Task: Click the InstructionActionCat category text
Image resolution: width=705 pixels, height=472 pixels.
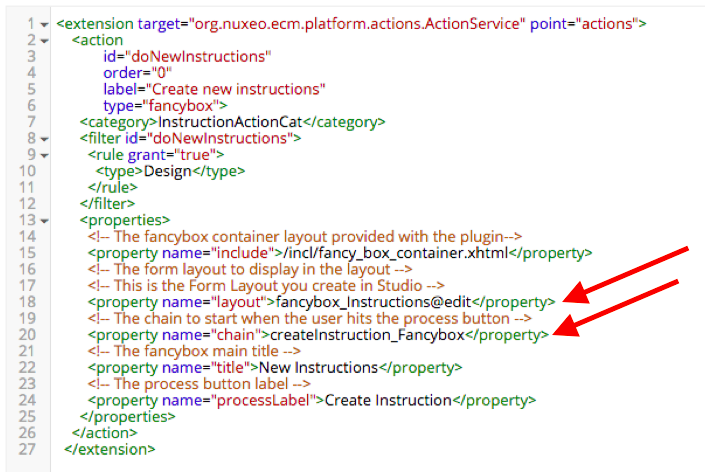Action: [230, 122]
